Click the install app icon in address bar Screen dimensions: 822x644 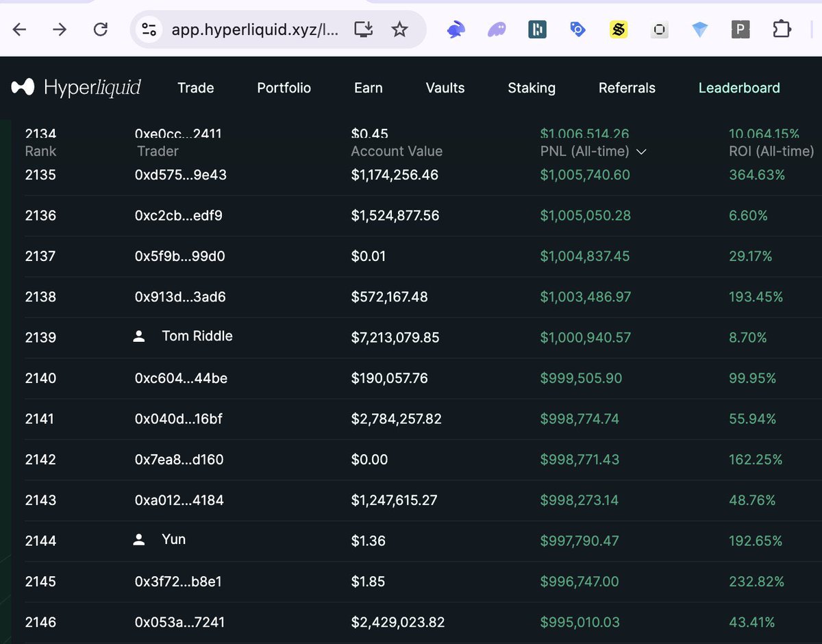pos(364,29)
